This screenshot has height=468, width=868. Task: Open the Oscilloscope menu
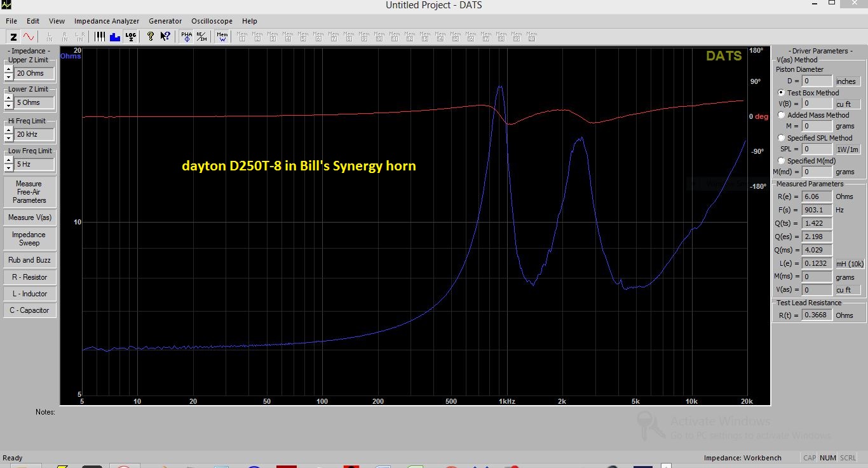coord(213,21)
